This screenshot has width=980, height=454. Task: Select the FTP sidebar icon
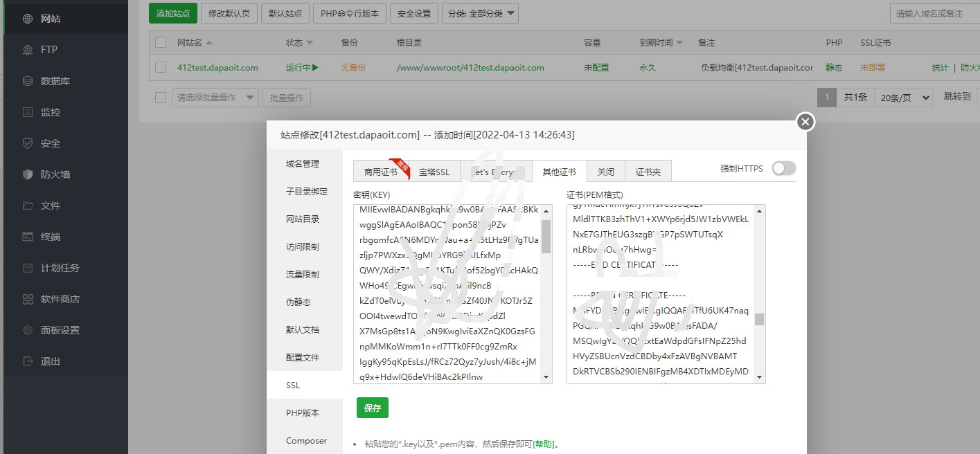tap(28, 50)
